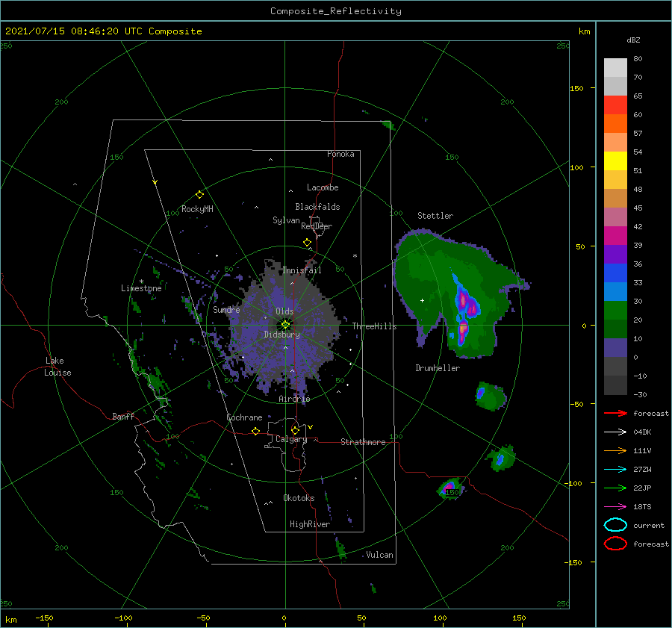Click the white asterisk east of RedDeer
The image size is (672, 628).
(355, 256)
